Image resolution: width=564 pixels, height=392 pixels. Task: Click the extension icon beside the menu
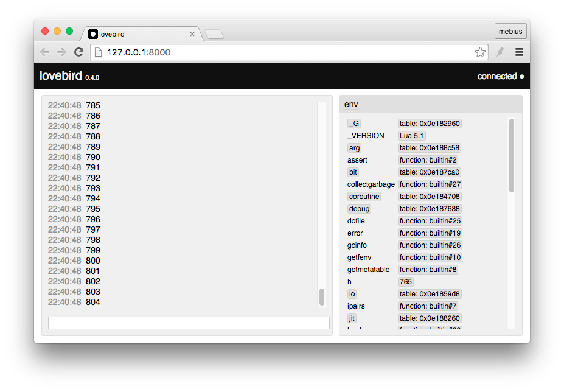point(500,52)
